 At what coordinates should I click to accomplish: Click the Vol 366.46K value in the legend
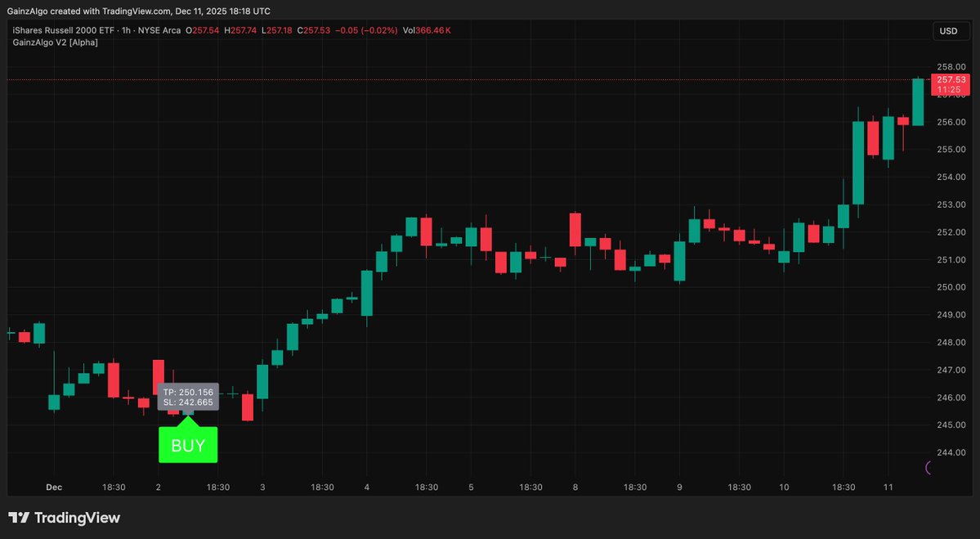pyautogui.click(x=429, y=29)
